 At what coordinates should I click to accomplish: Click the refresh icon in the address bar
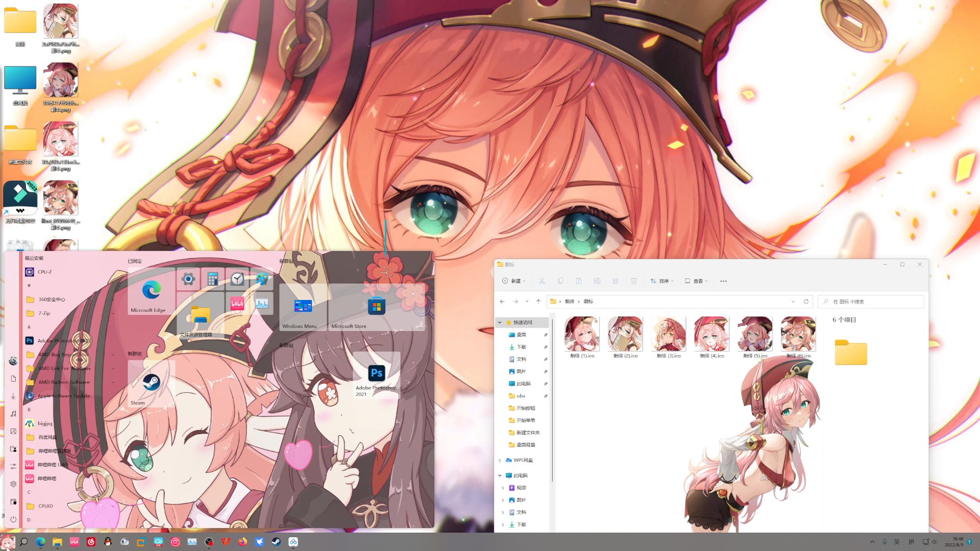[806, 302]
